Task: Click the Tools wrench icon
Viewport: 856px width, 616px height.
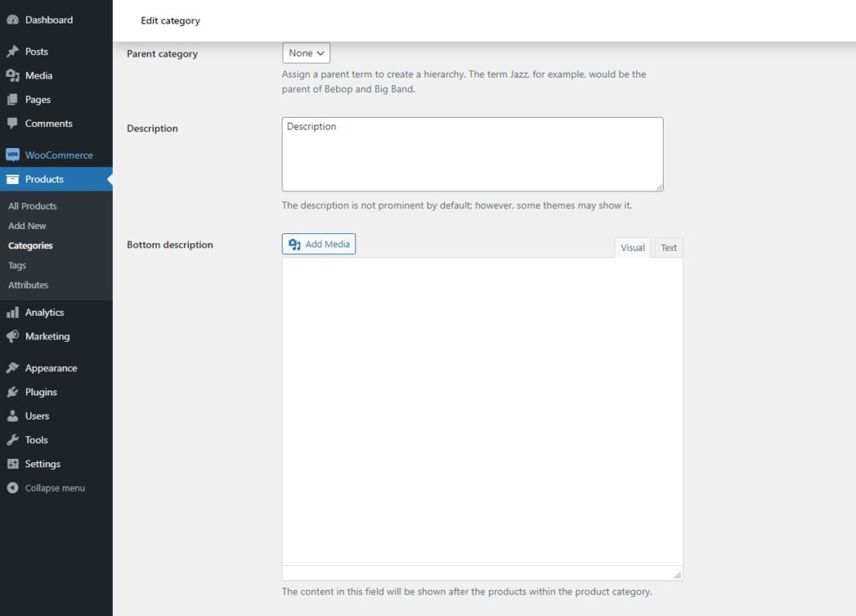Action: click(x=13, y=440)
